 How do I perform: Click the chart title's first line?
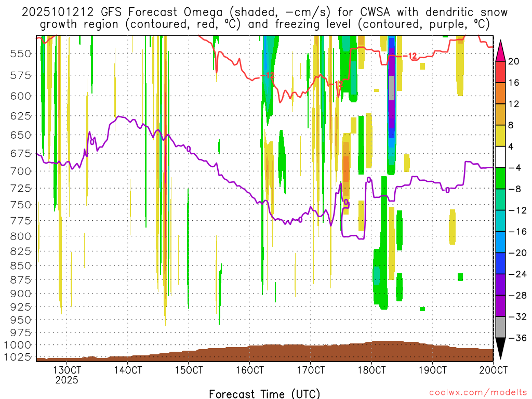tap(264, 12)
